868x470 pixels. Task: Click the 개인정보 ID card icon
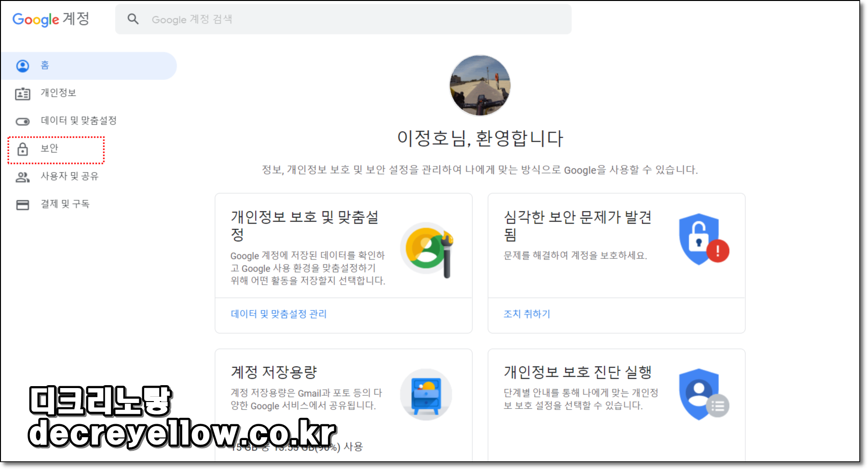click(23, 94)
